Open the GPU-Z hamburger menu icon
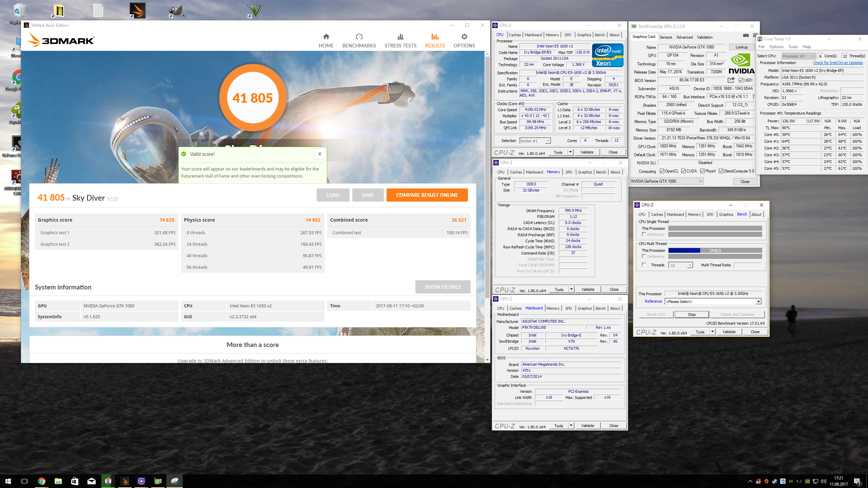Image resolution: width=868 pixels, height=488 pixels. [x=754, y=35]
